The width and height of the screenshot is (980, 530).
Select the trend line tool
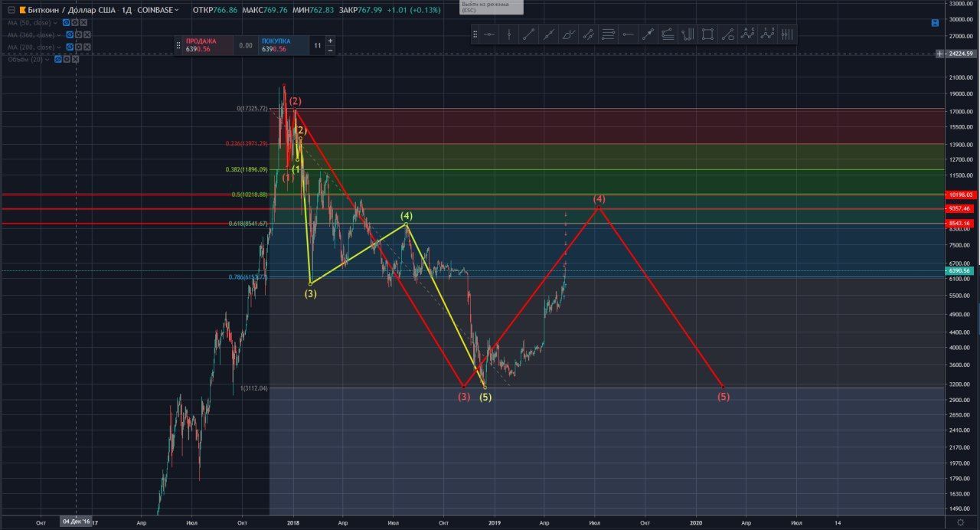pos(528,34)
